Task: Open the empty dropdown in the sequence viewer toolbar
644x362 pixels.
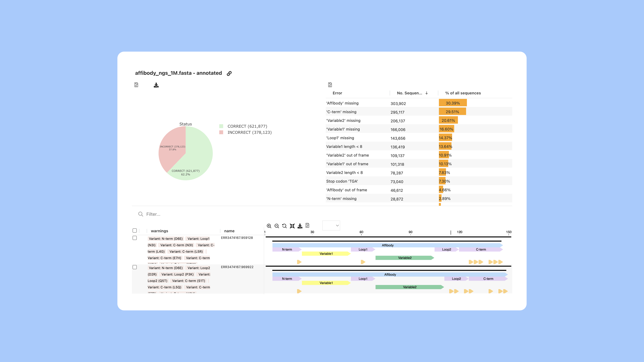Action: pos(331,225)
